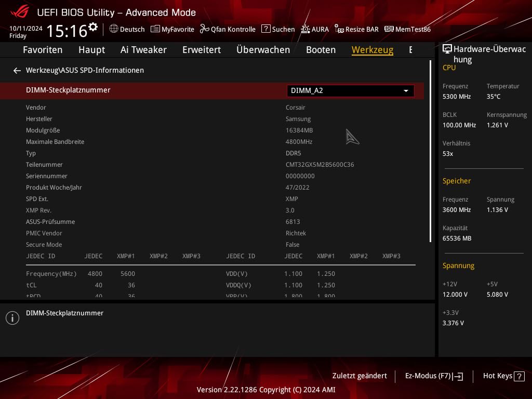Click the Hardware-Überwachung monitor icon
Screen dimensions: 532x399
tap(447, 49)
